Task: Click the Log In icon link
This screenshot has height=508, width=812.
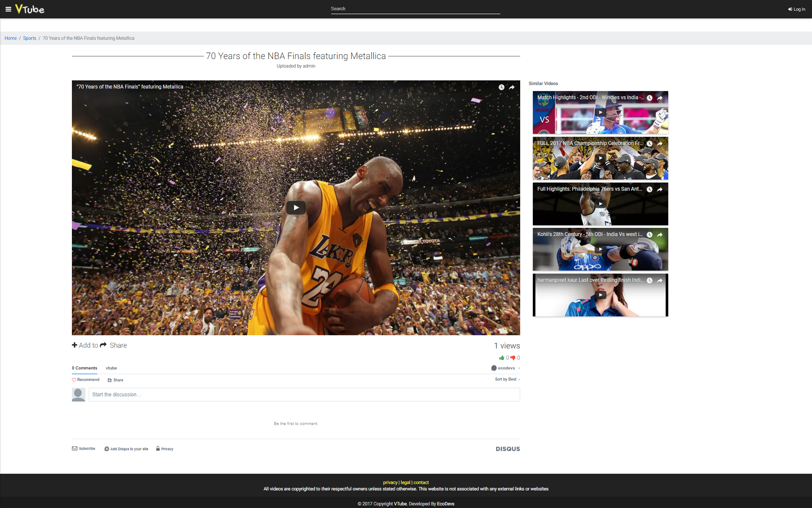Action: (796, 9)
